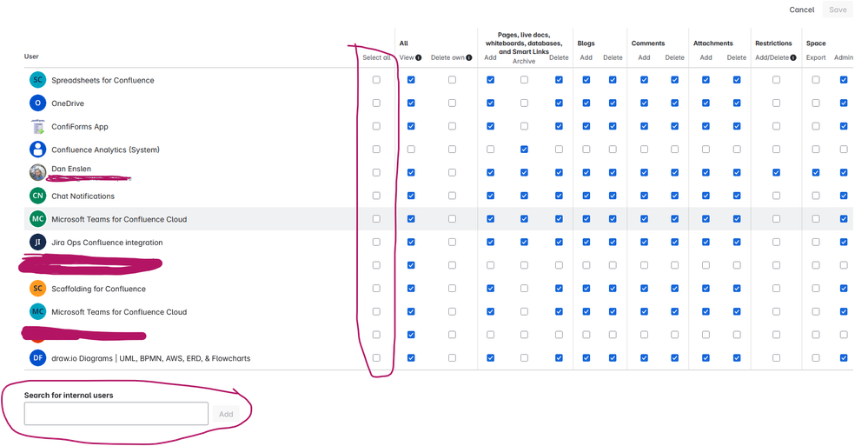
Task: Click the Archive sub-column header
Action: click(x=524, y=62)
